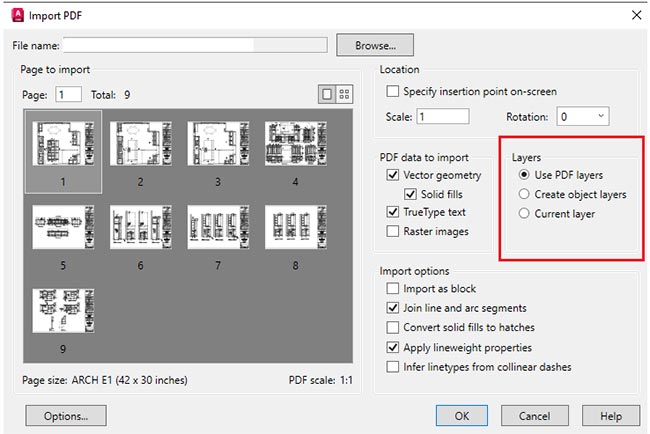Close the Import PDF dialog
The image size is (650, 434).
point(634,14)
